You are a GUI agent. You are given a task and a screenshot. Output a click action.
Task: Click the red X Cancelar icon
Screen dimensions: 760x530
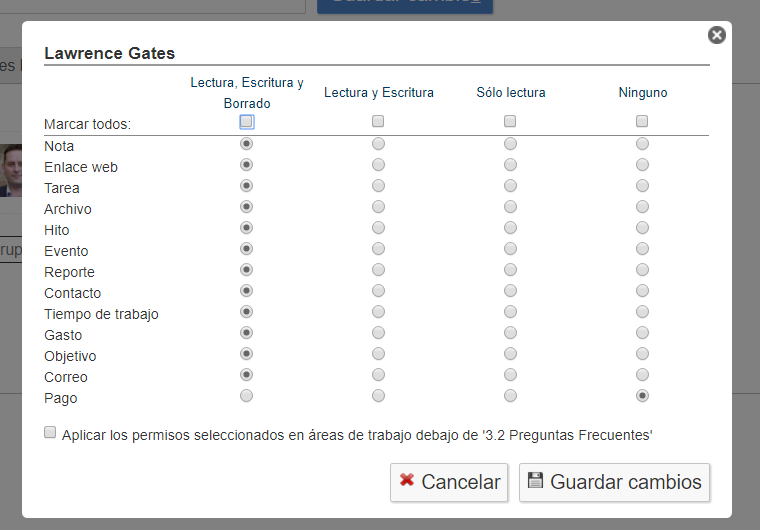pos(407,480)
